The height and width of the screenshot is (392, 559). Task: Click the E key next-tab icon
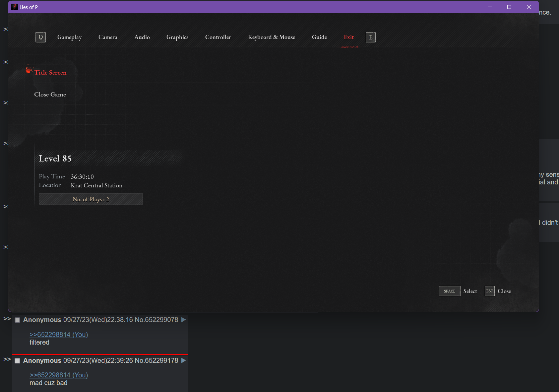371,37
